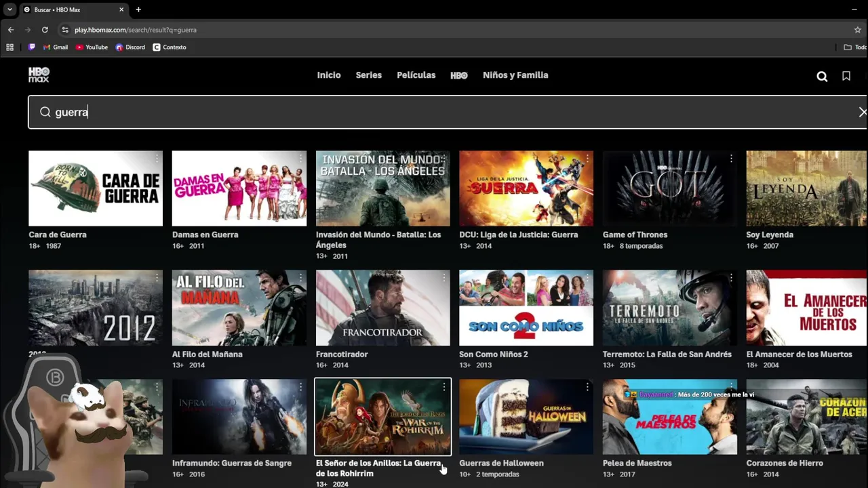Open Niños y Familia section
Screen dimensions: 868x488
pos(515,75)
